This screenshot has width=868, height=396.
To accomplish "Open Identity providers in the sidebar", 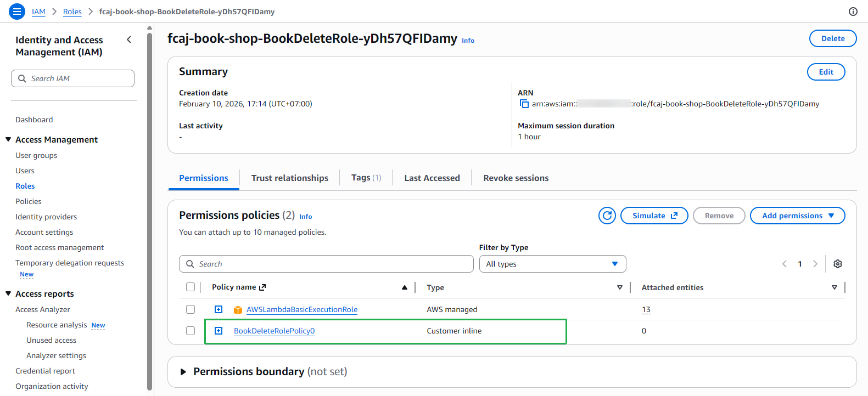I will 46,217.
